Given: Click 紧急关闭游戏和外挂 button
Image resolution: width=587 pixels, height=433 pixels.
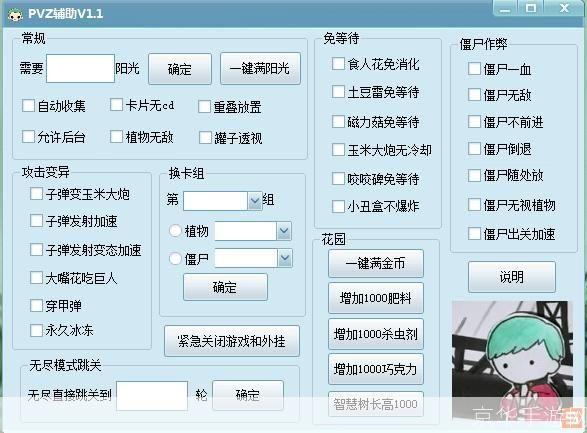Looking at the screenshot, I should coord(232,341).
